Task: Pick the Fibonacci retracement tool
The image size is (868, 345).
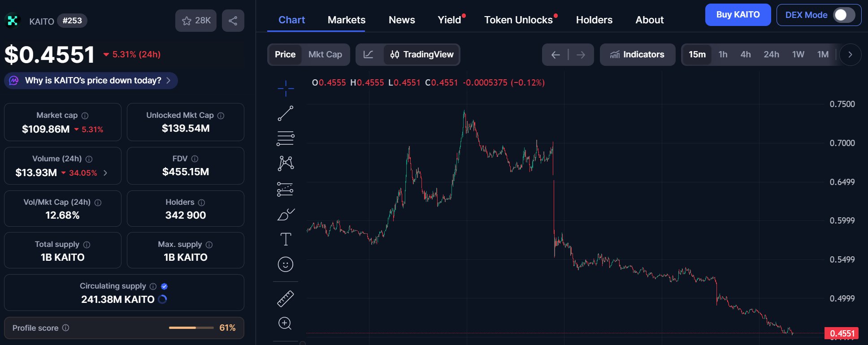Action: [286, 138]
